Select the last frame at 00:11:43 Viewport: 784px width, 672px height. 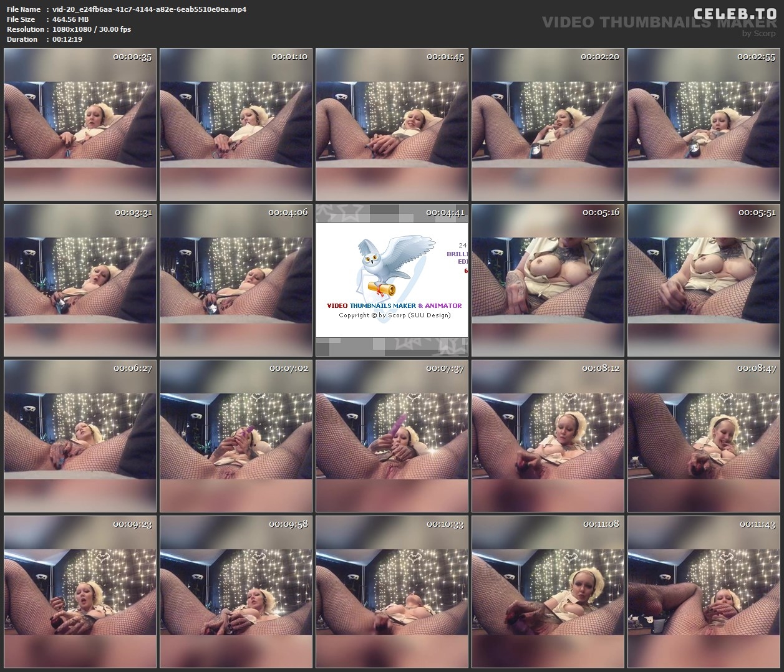(x=704, y=592)
